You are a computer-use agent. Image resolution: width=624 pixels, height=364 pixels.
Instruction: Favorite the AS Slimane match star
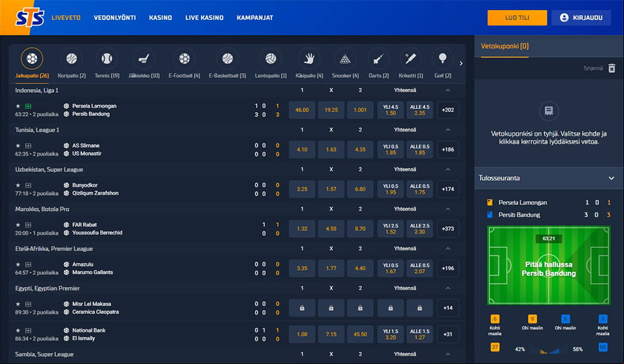pyautogui.click(x=18, y=146)
